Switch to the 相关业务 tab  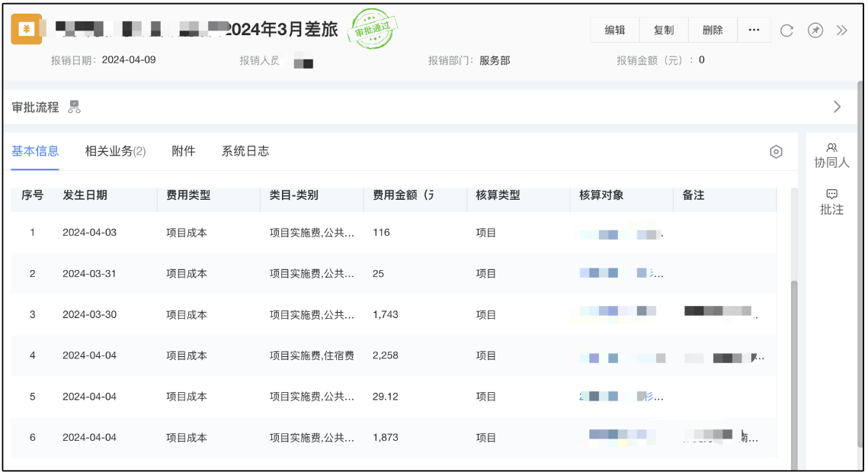point(115,151)
